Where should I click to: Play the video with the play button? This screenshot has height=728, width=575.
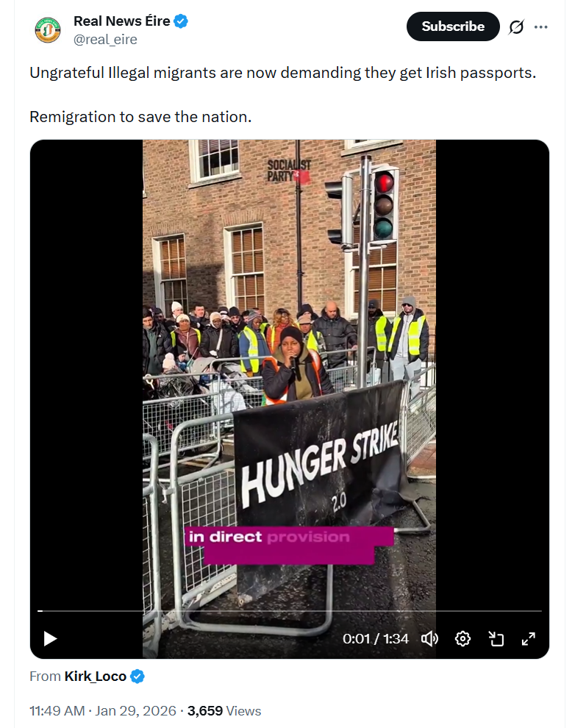click(50, 639)
